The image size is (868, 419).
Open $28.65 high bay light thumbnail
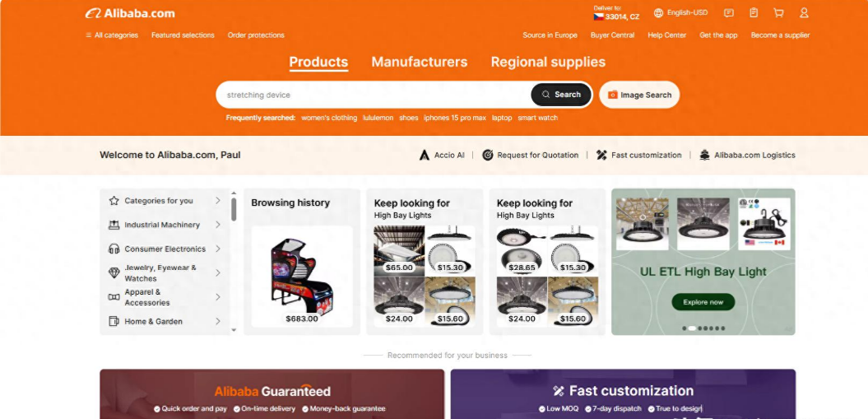click(x=522, y=251)
